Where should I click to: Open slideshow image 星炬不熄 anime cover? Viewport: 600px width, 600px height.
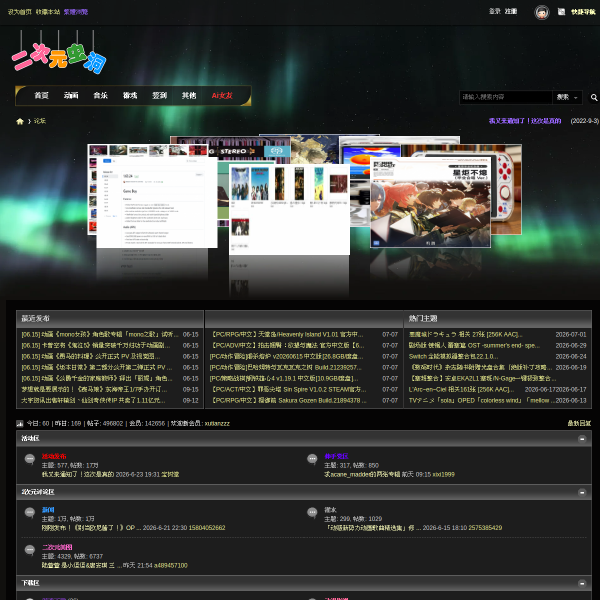click(430, 202)
